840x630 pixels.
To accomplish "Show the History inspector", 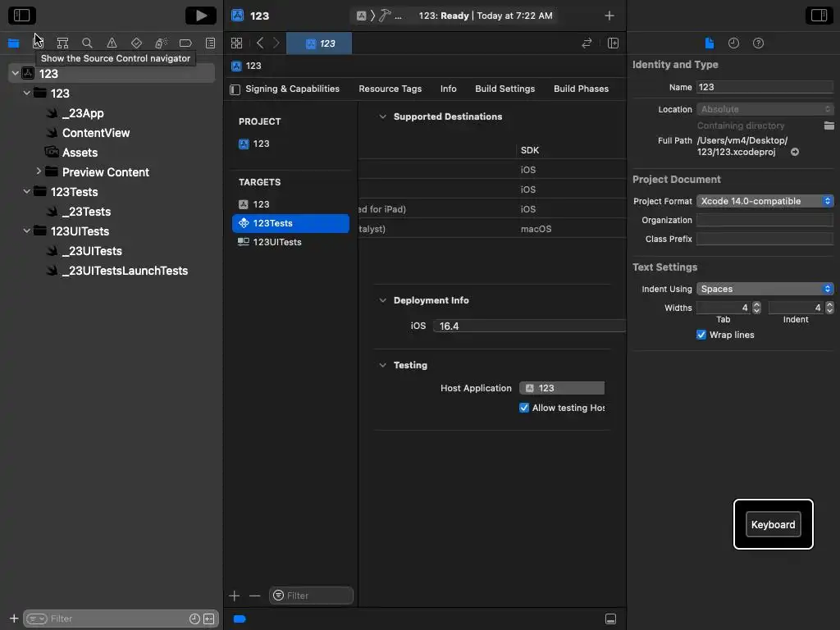I will [733, 43].
